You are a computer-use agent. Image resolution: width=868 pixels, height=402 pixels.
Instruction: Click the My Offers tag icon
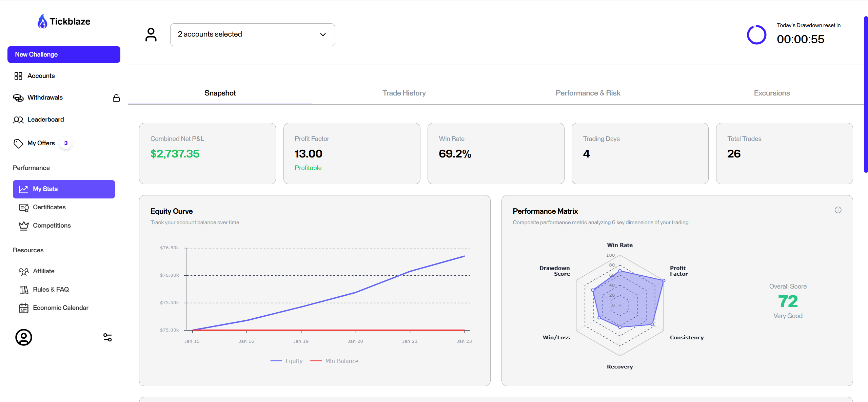point(18,143)
